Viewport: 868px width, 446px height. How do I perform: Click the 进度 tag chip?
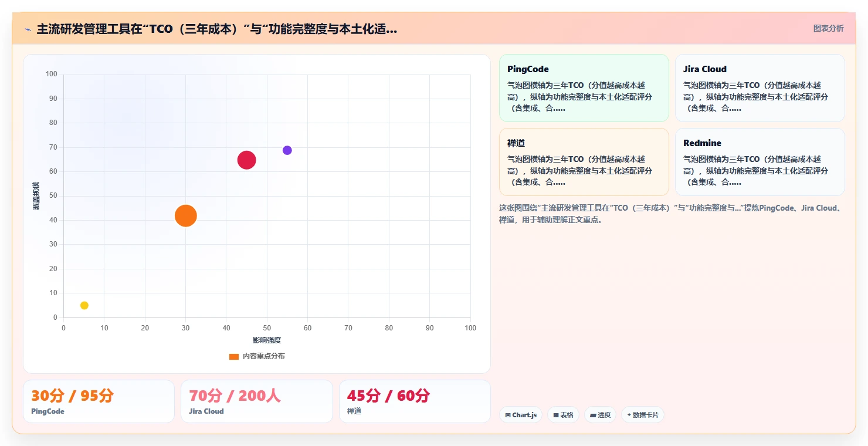point(600,415)
